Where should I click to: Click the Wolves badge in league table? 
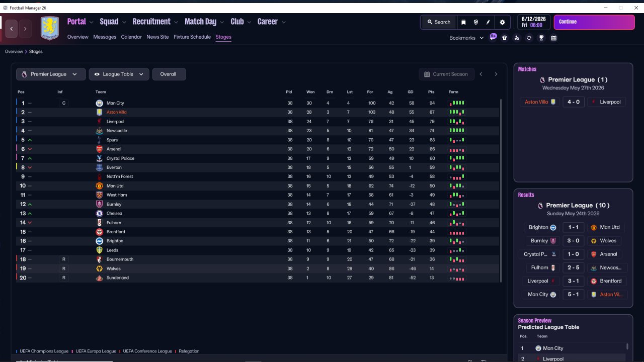99,268
